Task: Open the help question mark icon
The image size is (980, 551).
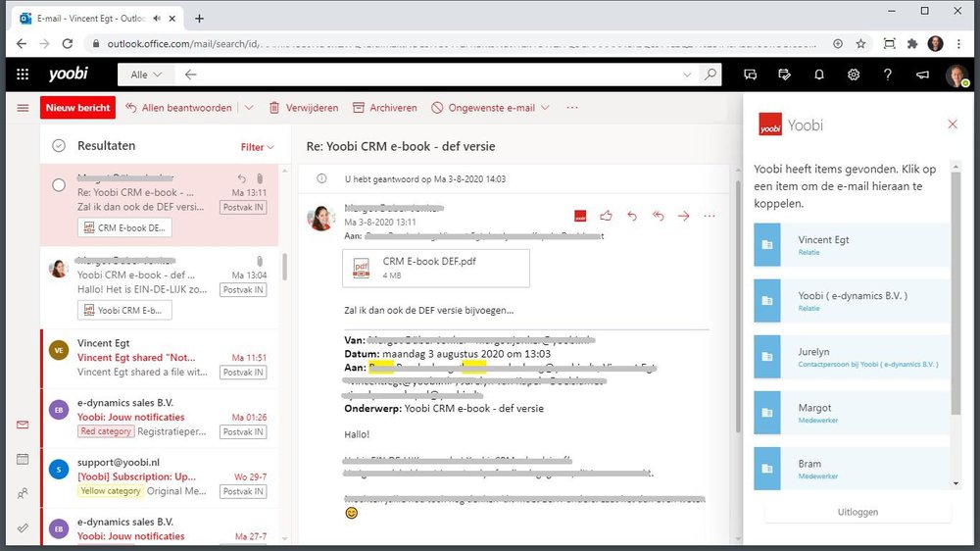Action: click(888, 75)
